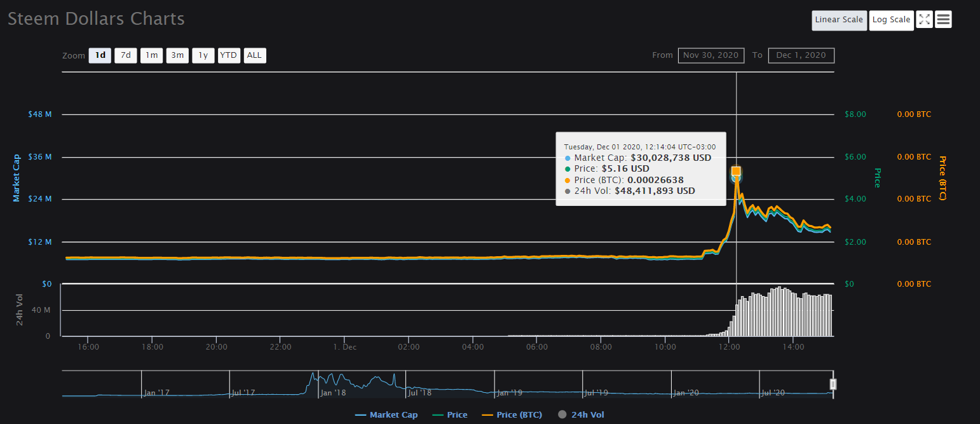Switch to Log Scale
Screen dimensions: 980x424
pyautogui.click(x=891, y=20)
